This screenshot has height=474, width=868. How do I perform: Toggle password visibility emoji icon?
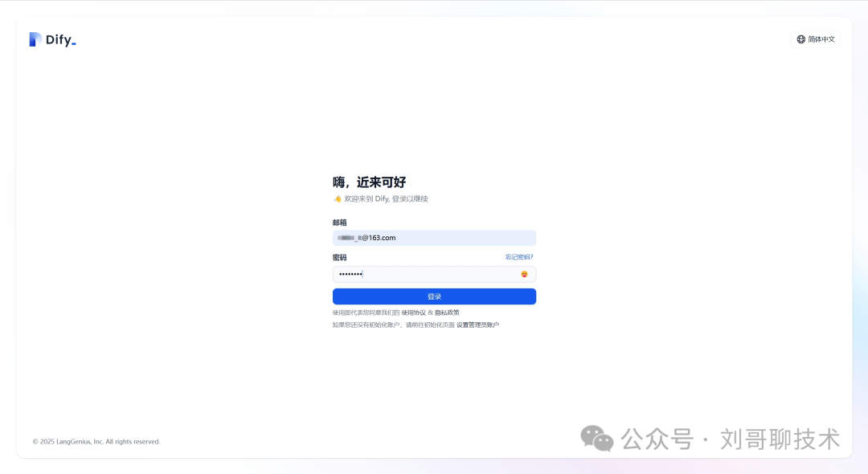point(524,274)
